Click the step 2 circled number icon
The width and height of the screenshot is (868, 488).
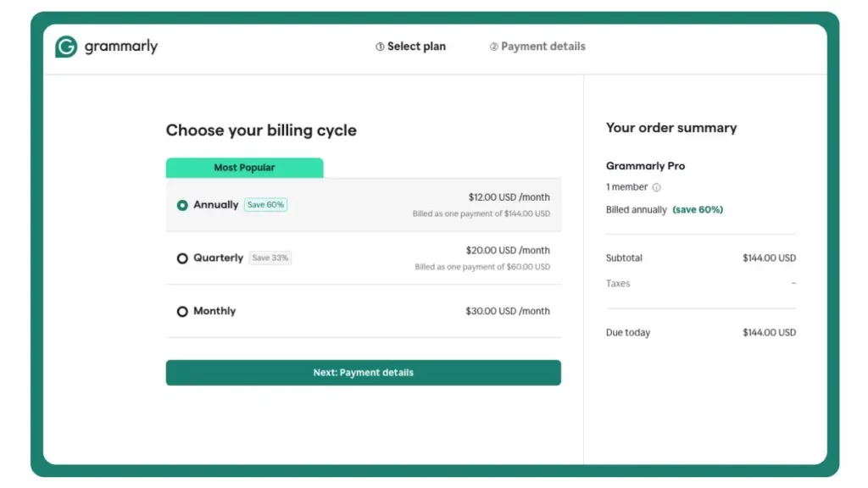[493, 47]
